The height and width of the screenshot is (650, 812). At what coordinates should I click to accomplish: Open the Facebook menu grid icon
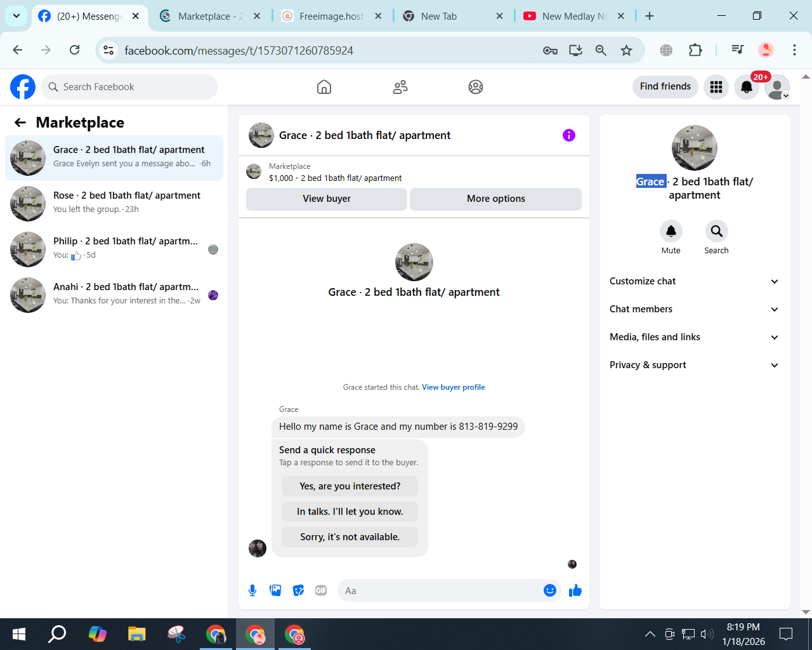click(x=716, y=87)
